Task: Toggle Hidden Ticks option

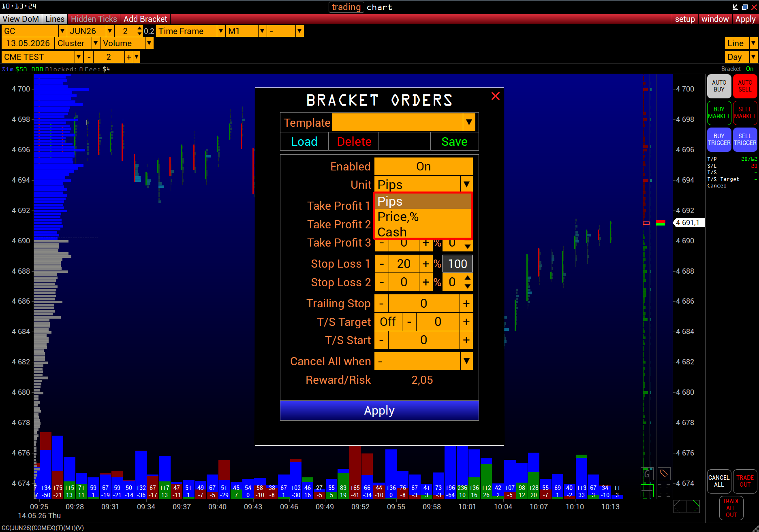Action: point(94,19)
